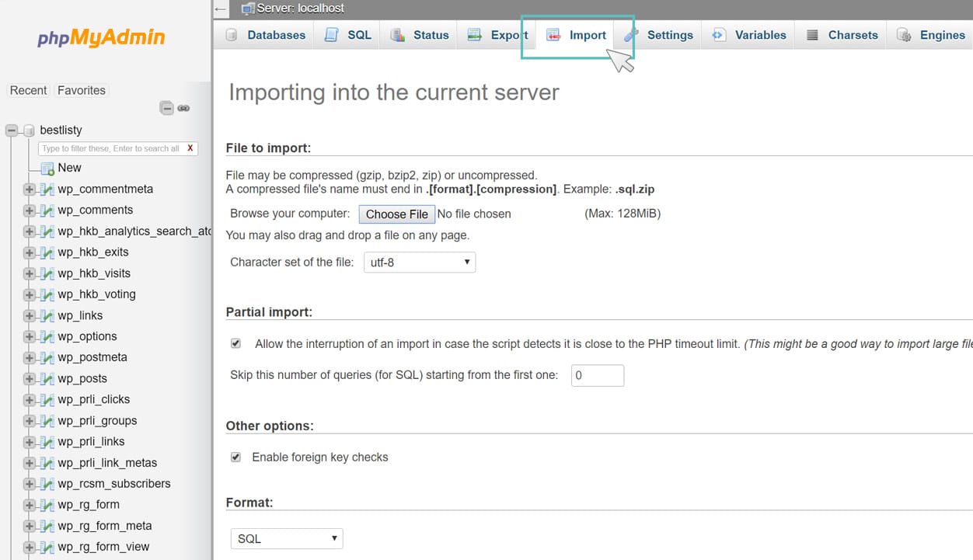Click the bestlisty database icon
The height and width of the screenshot is (560, 973).
click(x=29, y=130)
